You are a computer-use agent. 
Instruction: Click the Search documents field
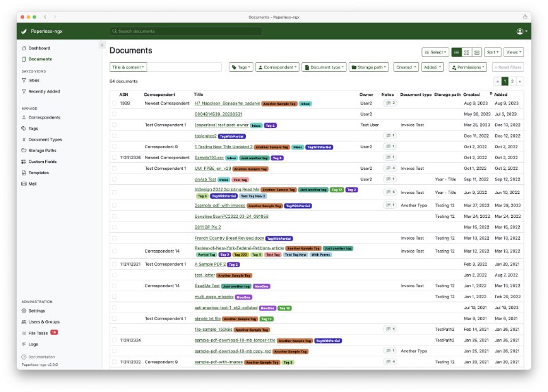(x=186, y=32)
